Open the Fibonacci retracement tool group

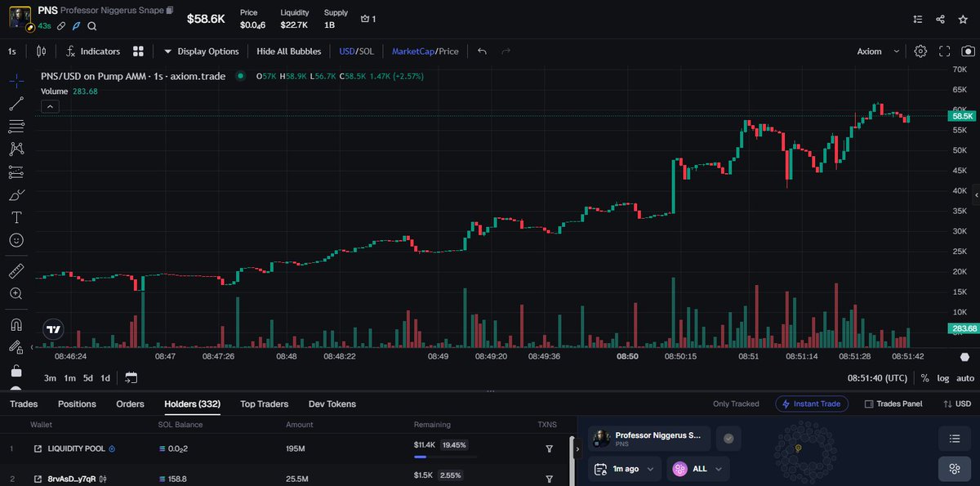click(x=16, y=127)
